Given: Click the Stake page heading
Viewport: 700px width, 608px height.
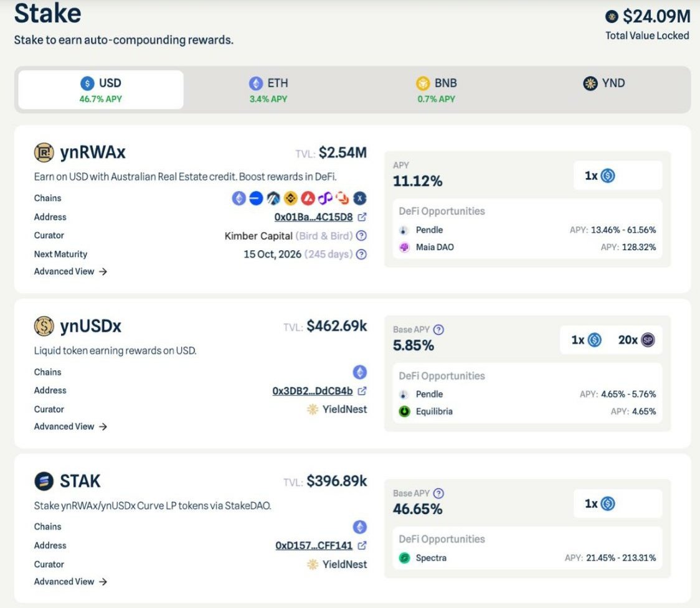Looking at the screenshot, I should coord(48,14).
